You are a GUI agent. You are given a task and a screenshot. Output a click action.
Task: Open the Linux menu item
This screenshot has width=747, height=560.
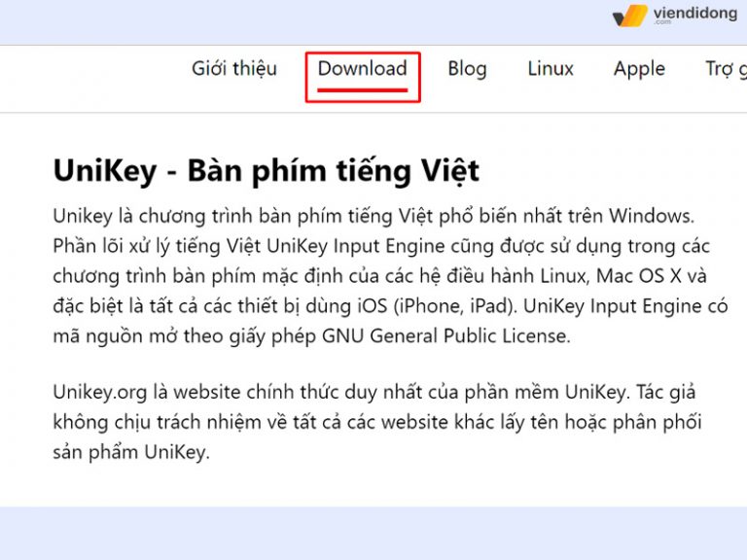point(551,69)
